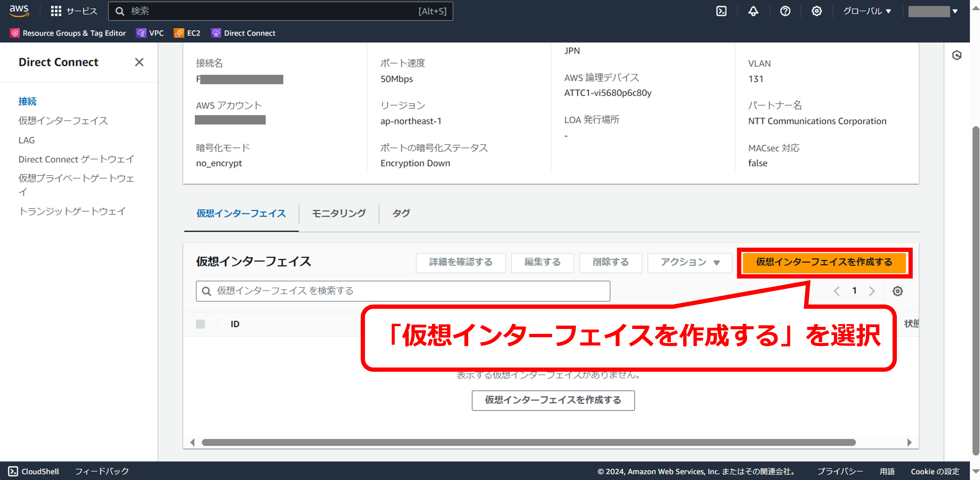980x480 pixels.
Task: Open table preferences gear icon
Action: (x=897, y=291)
